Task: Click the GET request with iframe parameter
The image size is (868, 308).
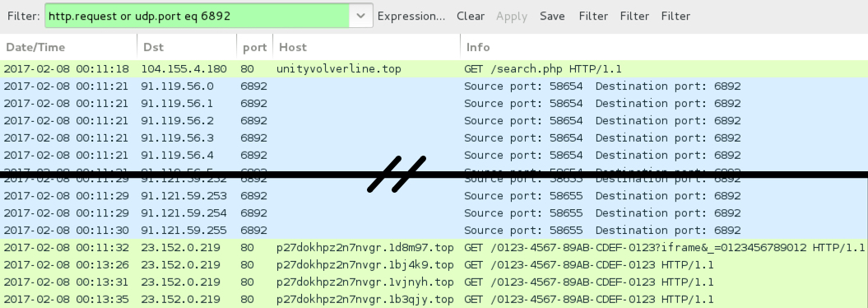Action: 664,248
